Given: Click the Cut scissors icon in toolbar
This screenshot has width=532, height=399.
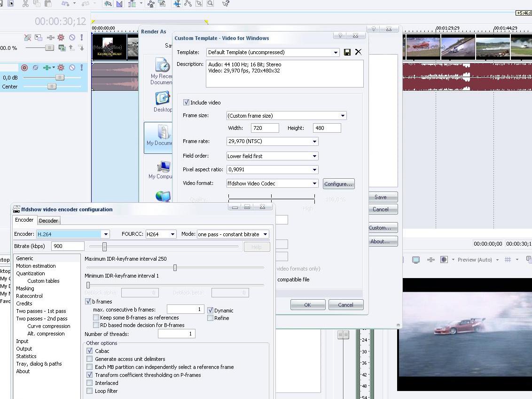Looking at the screenshot, I should [25, 4].
